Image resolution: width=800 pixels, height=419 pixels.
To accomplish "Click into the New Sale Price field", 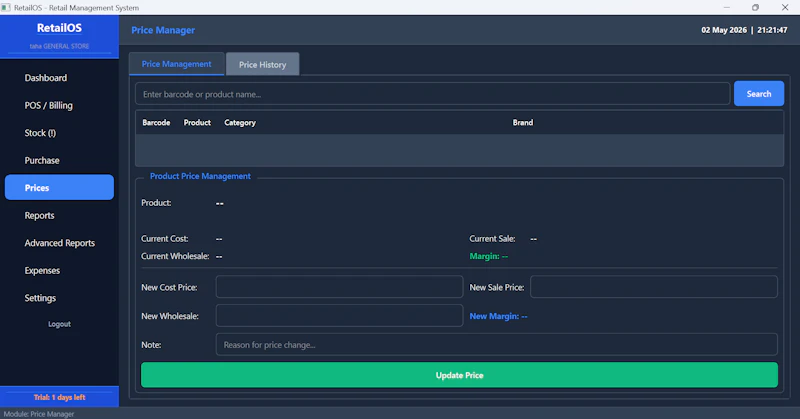I will click(x=654, y=287).
